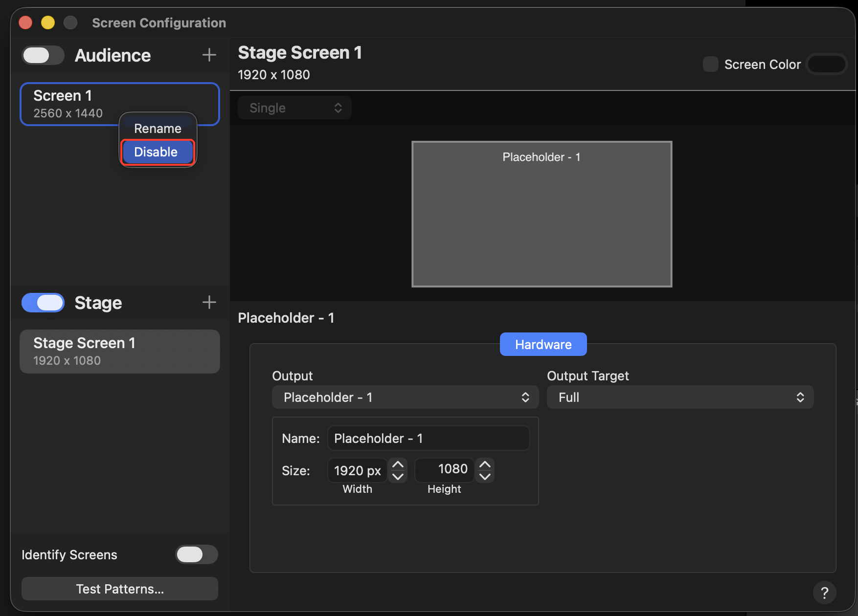This screenshot has height=616, width=858.
Task: Open the Output dropdown showing Placeholder - 1
Action: [x=405, y=397]
